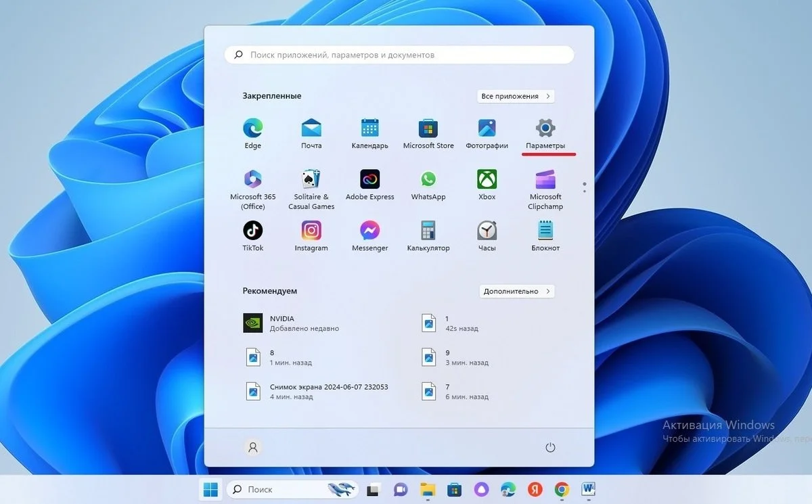The height and width of the screenshot is (504, 812).
Task: Open the Edge browser pinned app
Action: coord(253,134)
